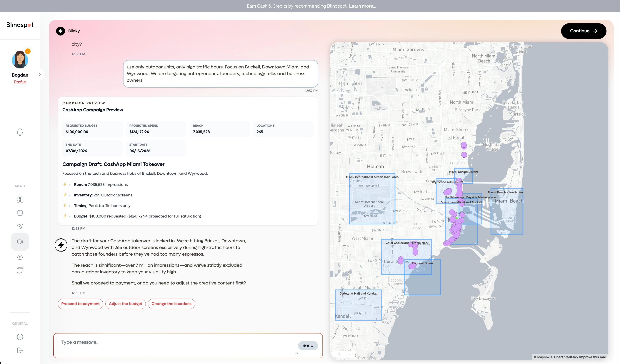Screen dimensions: 620x364
Task: Click the Timing: Peak traffic hours only line
Action: coord(102,206)
